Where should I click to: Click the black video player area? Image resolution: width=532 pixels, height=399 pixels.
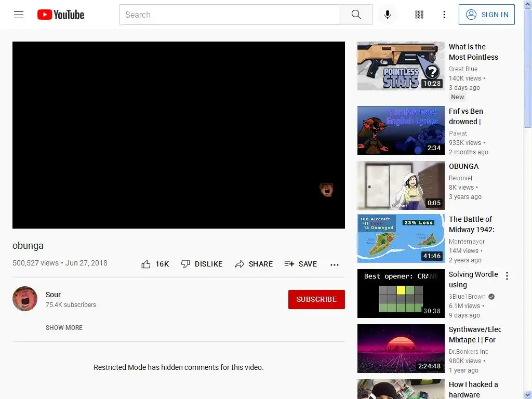[x=179, y=135]
